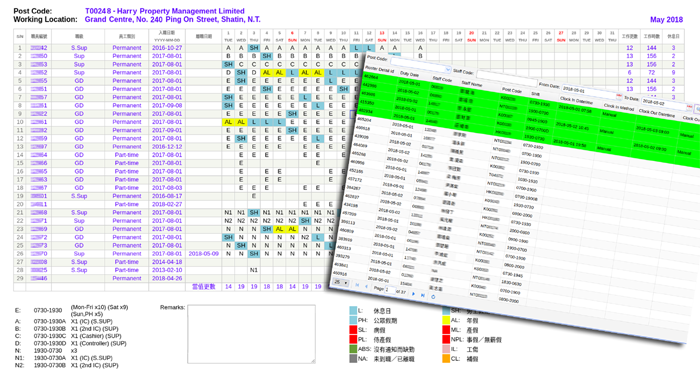Click the 2018-05-09 leave date in row 26
This screenshot has height=374, width=700.
(204, 253)
